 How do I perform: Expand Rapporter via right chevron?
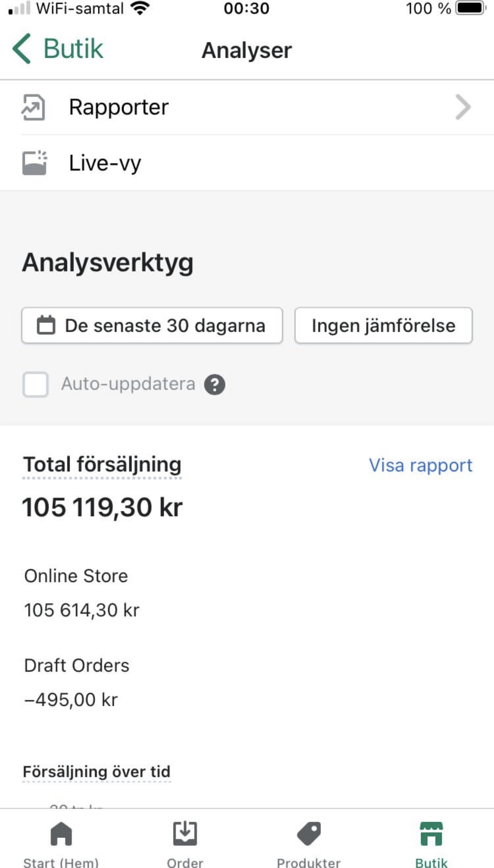click(x=463, y=108)
